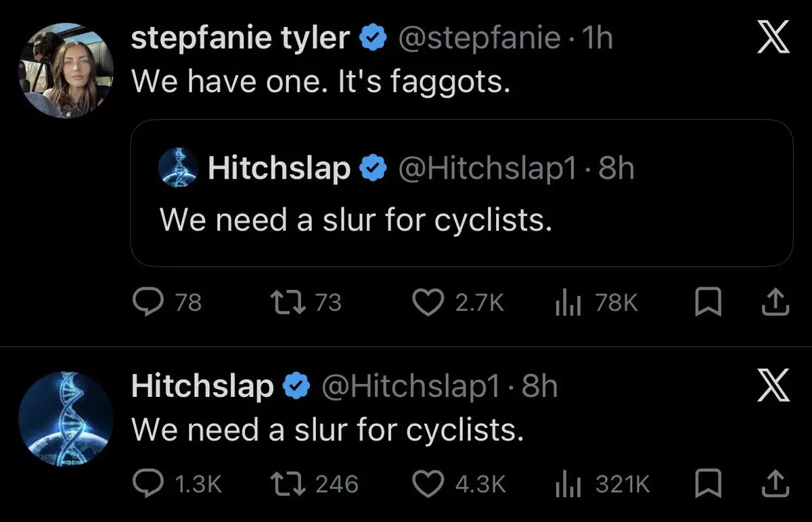Screen dimensions: 812x522
Task: View analytics showing 321K views
Action: click(x=564, y=484)
